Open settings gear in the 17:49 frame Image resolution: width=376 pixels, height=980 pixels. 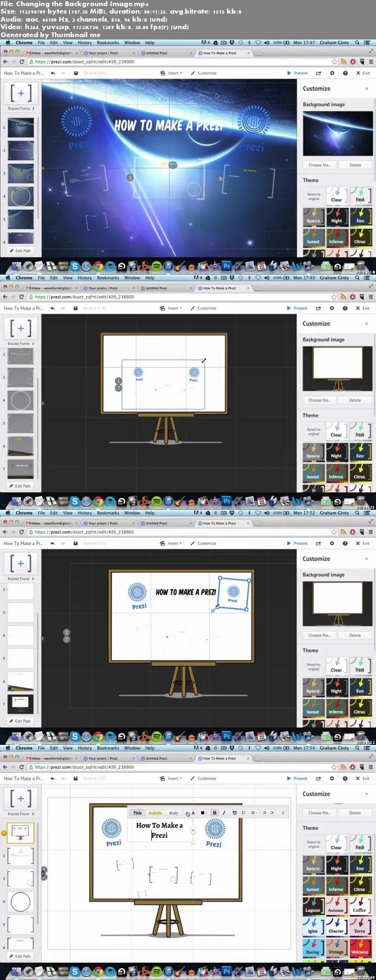click(x=332, y=308)
